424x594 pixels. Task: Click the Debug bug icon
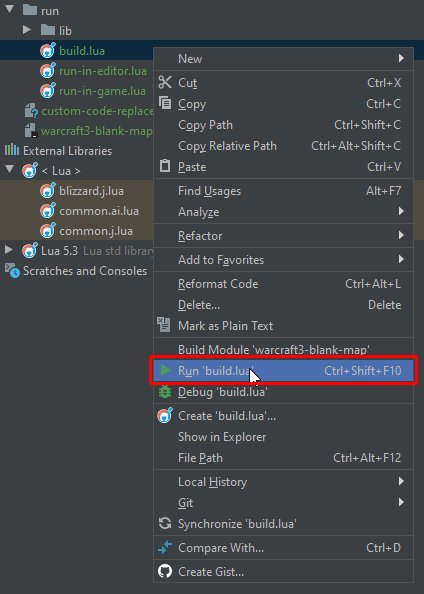coord(165,391)
